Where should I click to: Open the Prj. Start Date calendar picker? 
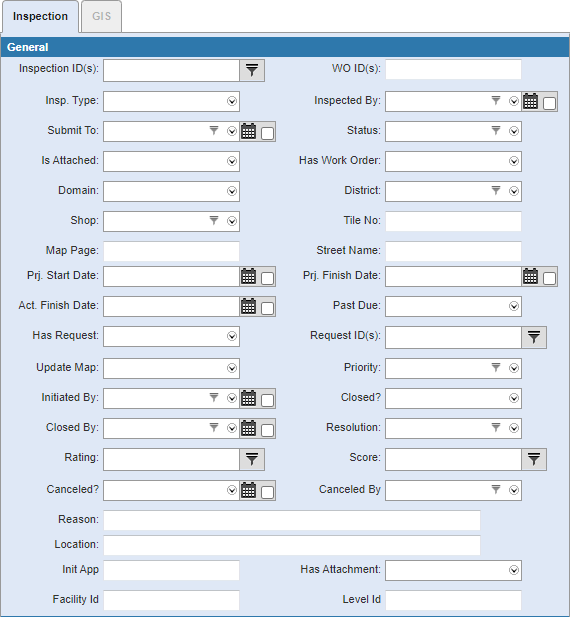(248, 276)
